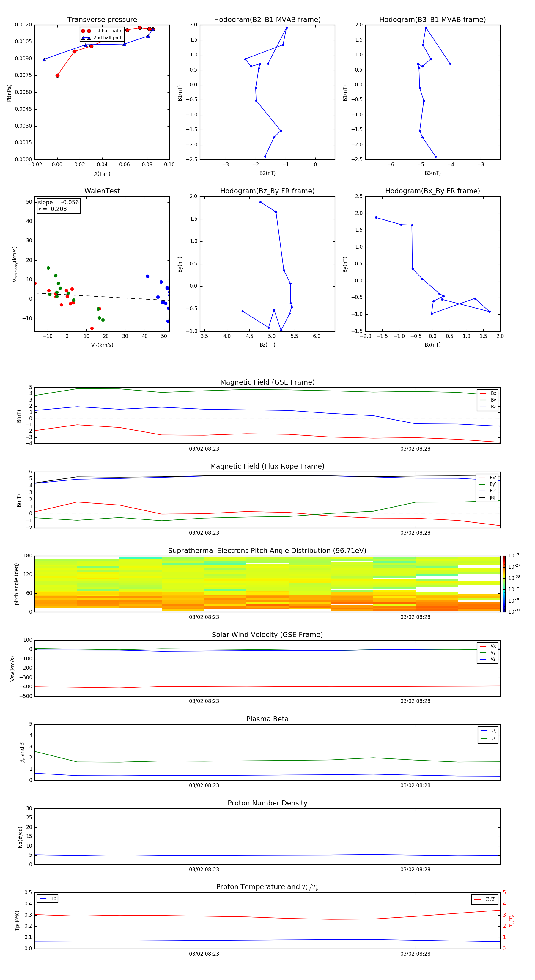This screenshot has height=980, width=535.
Task: Click the "Tp(10⁶K)" y-axis label
Action: tap(17, 921)
